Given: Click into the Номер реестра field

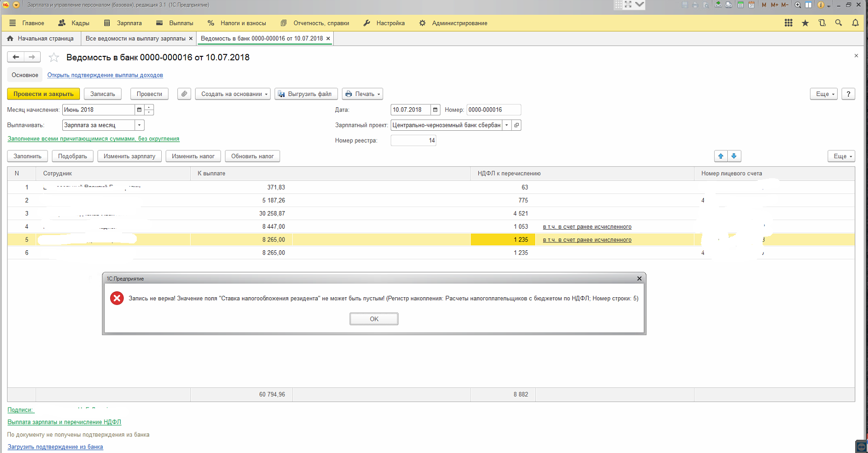Looking at the screenshot, I should tap(413, 141).
